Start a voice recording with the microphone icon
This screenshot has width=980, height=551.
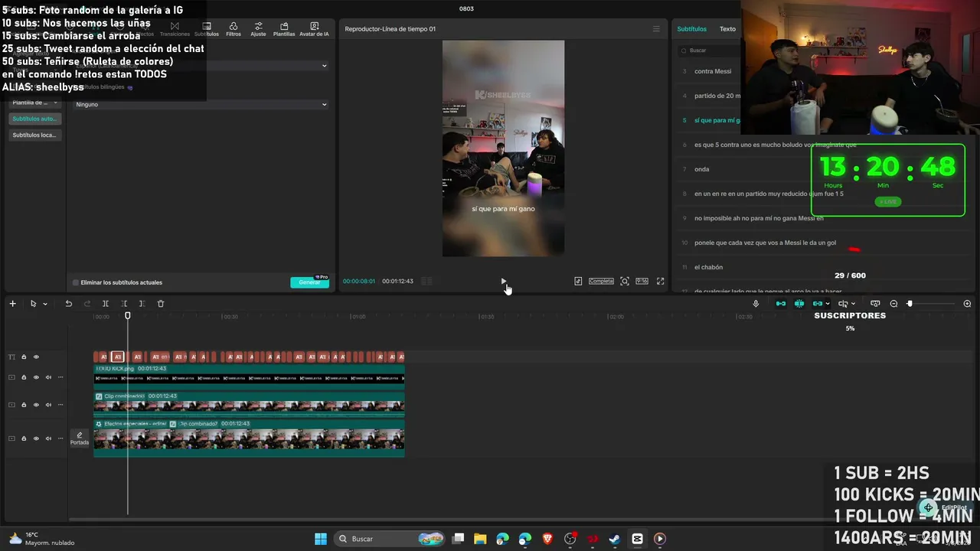tap(756, 304)
